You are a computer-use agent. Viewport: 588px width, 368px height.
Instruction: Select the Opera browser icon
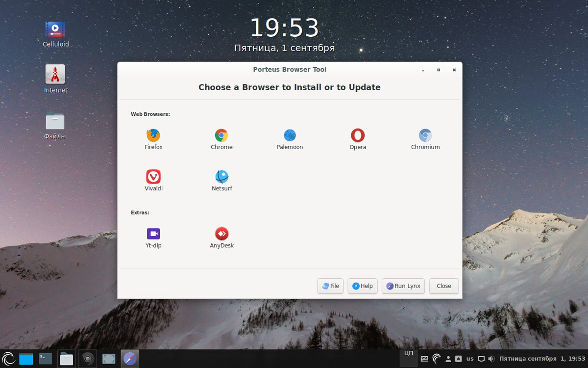(x=358, y=135)
